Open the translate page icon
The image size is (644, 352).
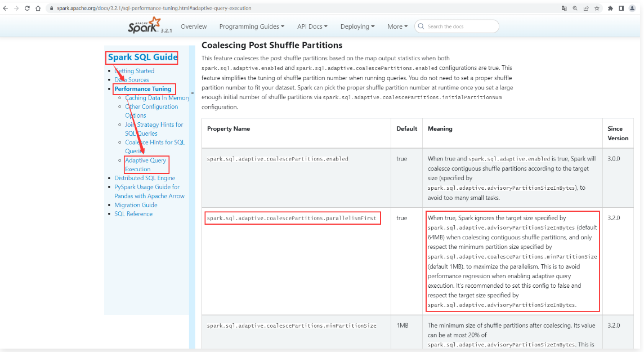564,8
